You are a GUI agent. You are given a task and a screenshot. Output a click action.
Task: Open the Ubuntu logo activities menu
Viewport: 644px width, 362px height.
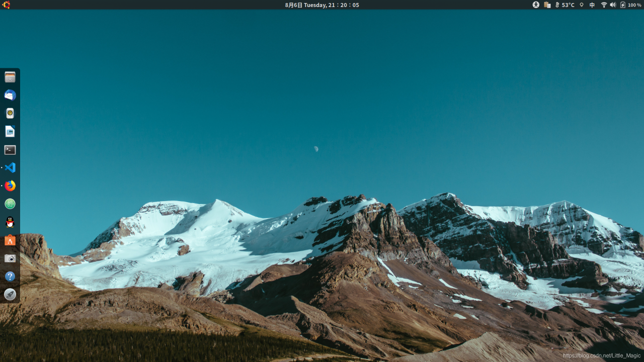click(6, 5)
